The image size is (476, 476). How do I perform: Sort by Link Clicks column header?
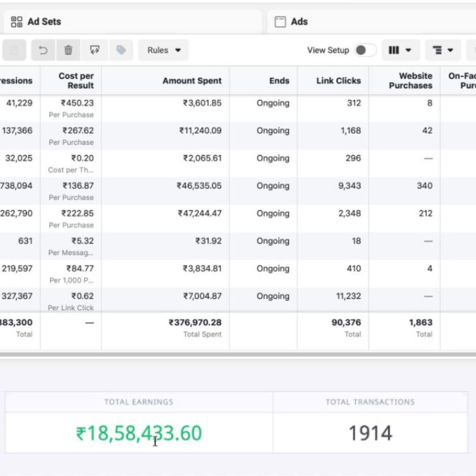pyautogui.click(x=338, y=80)
